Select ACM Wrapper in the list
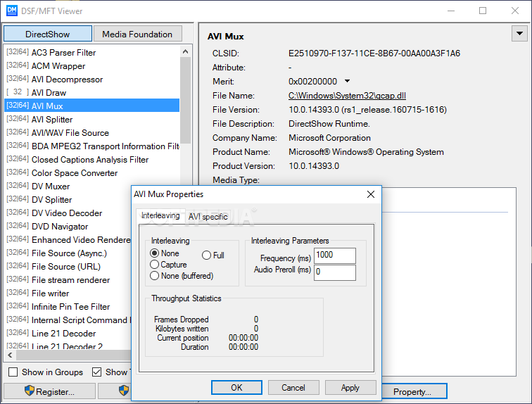 (x=92, y=65)
